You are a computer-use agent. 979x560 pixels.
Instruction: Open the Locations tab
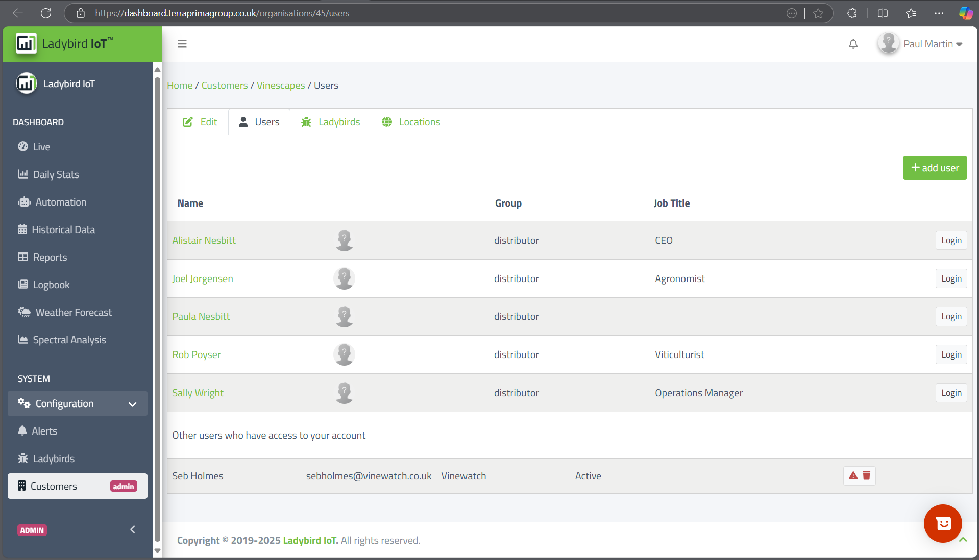coord(411,122)
